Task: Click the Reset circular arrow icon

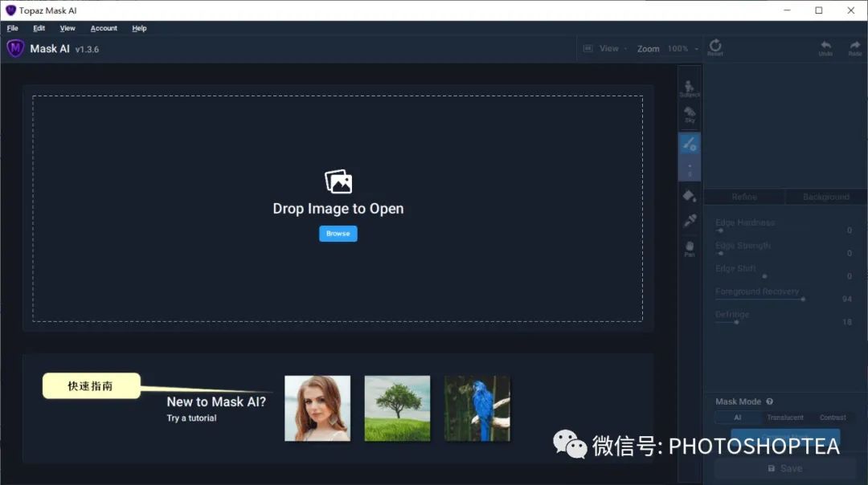Action: coord(715,47)
